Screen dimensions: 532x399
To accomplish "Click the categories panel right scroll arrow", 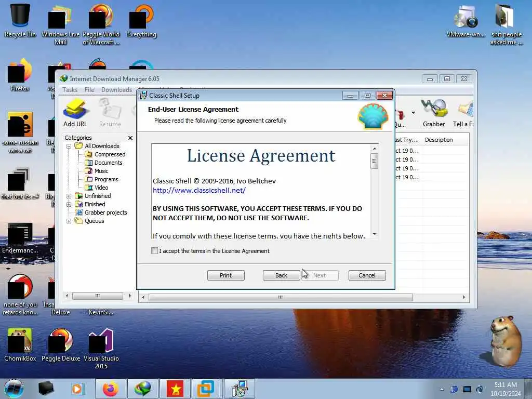I will pyautogui.click(x=130, y=296).
